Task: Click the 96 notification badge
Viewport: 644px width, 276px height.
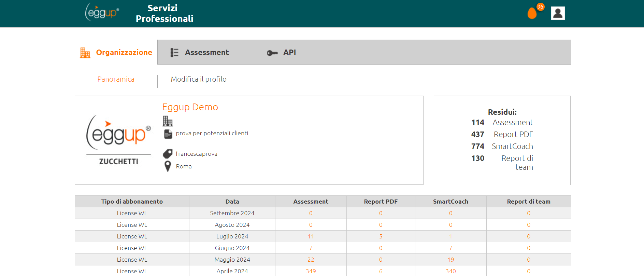Action: click(x=540, y=7)
